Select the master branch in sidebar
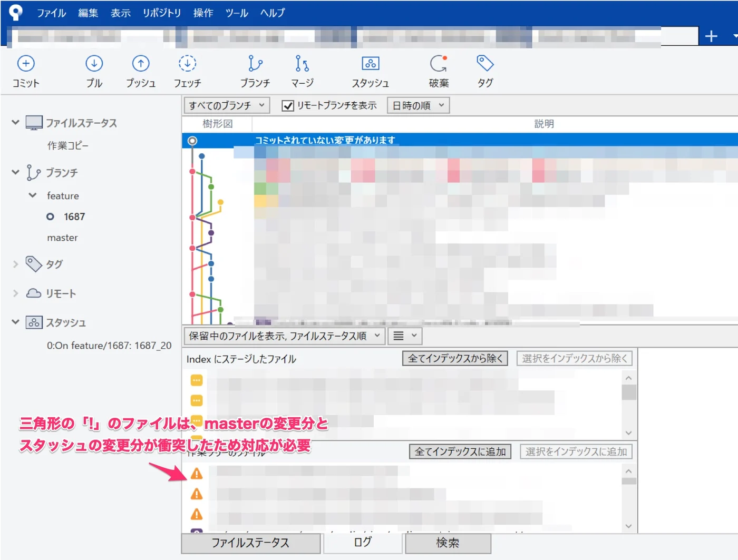Image resolution: width=738 pixels, height=560 pixels. 62,238
